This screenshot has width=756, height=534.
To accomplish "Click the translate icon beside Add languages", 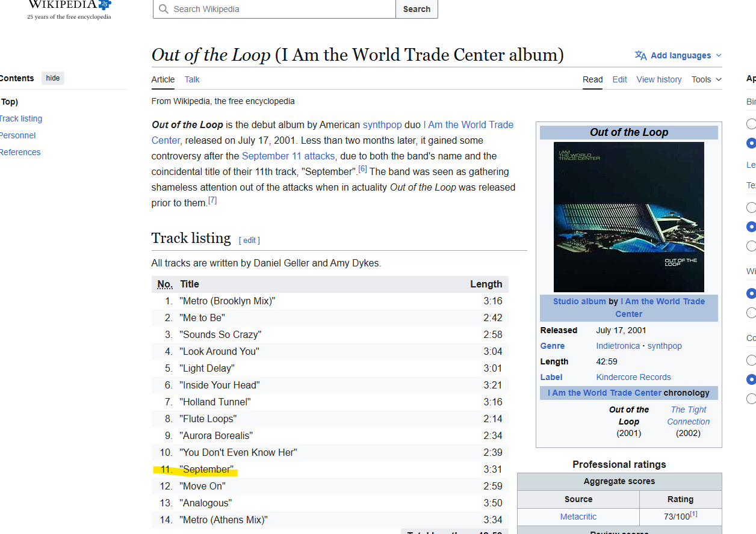I will [x=640, y=55].
